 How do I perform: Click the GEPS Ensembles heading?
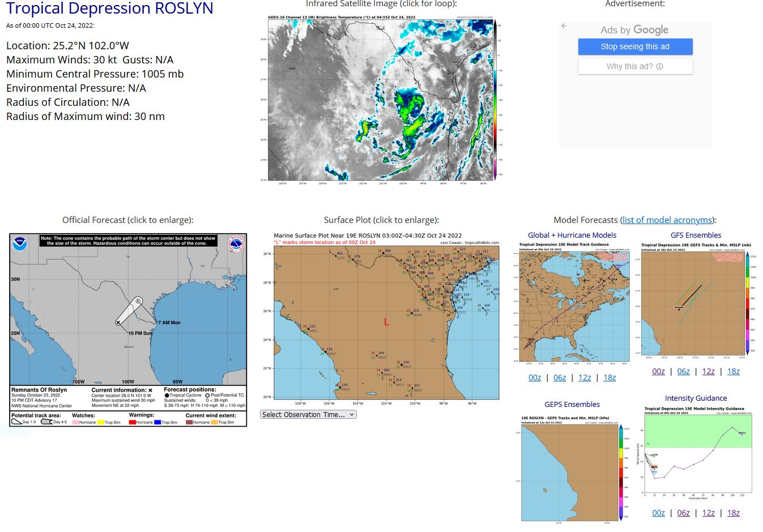(572, 404)
